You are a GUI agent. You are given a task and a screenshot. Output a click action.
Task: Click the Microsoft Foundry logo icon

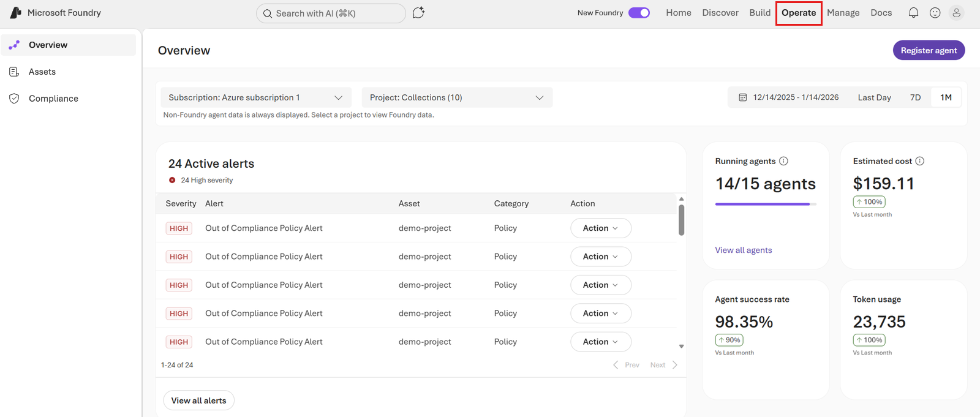[16, 13]
